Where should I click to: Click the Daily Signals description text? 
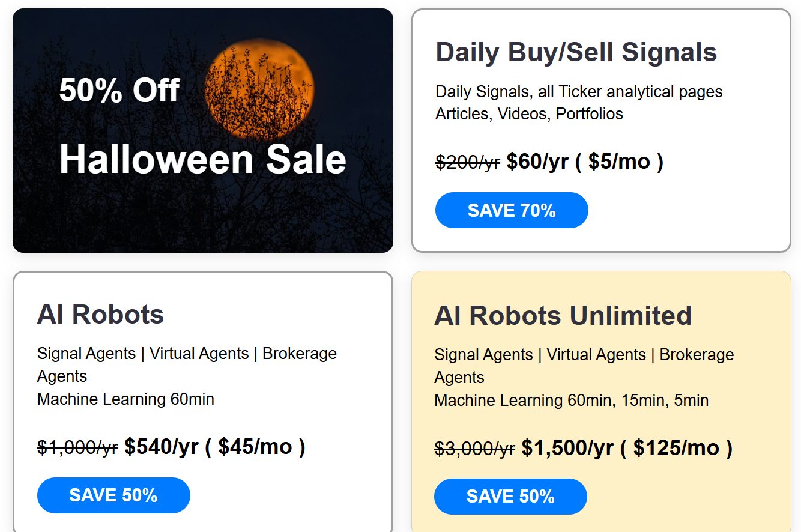579,92
